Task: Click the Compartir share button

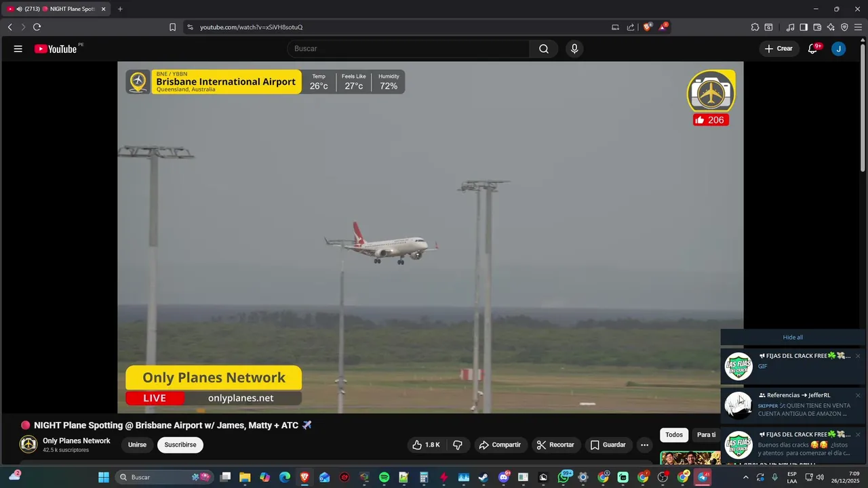Action: (x=500, y=445)
